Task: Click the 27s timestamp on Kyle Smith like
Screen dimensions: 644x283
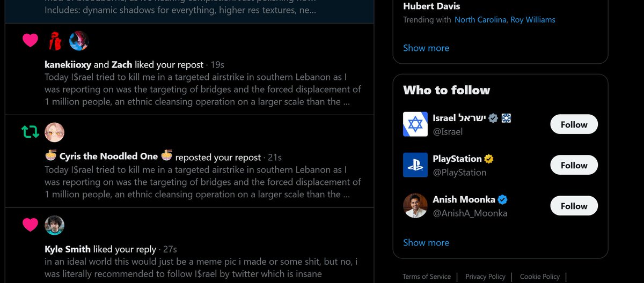Action: pos(170,249)
